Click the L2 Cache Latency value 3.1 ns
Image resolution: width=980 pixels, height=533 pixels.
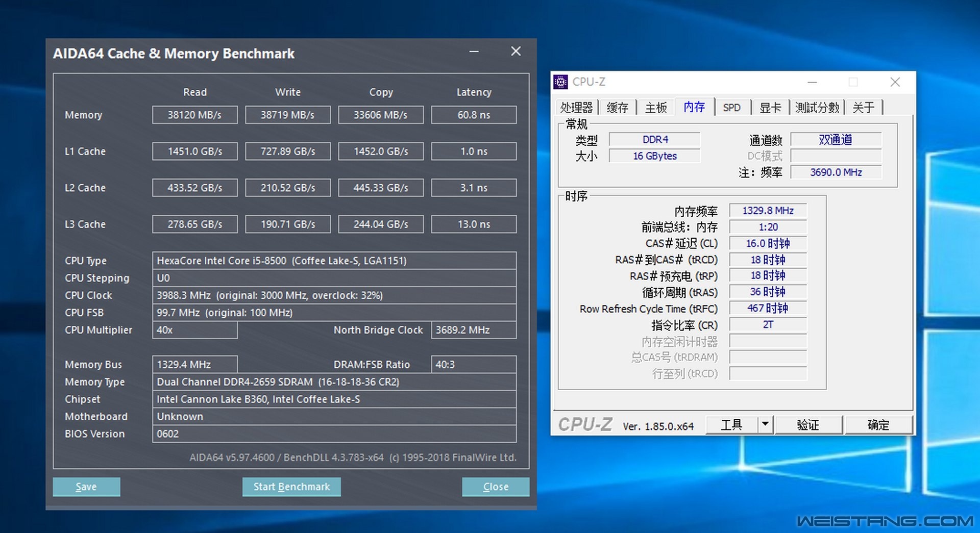[x=474, y=188]
